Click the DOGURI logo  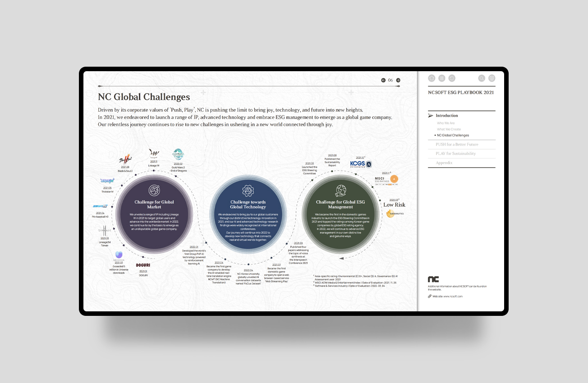[x=143, y=265]
